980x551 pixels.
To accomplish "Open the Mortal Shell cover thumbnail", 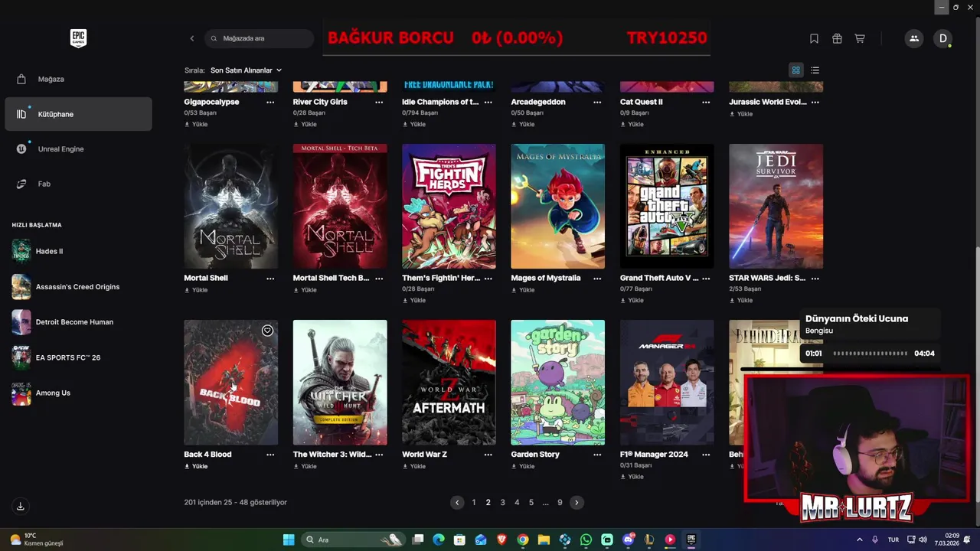I will pyautogui.click(x=230, y=206).
